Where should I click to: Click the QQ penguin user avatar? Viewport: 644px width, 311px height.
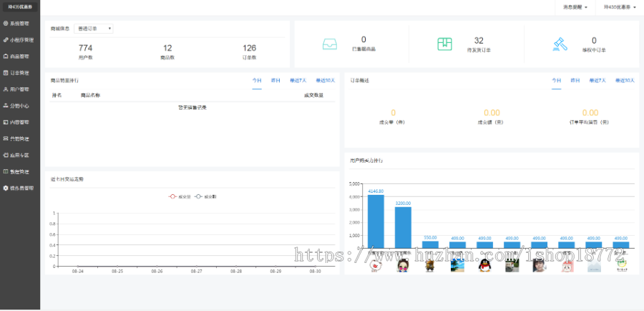coord(484,265)
